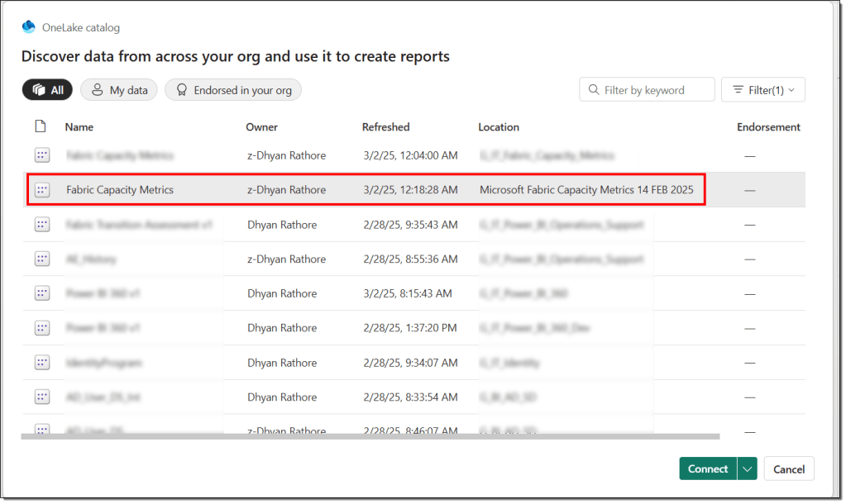Open the Filter(1) dropdown
This screenshot has width=846, height=504.
coord(762,89)
